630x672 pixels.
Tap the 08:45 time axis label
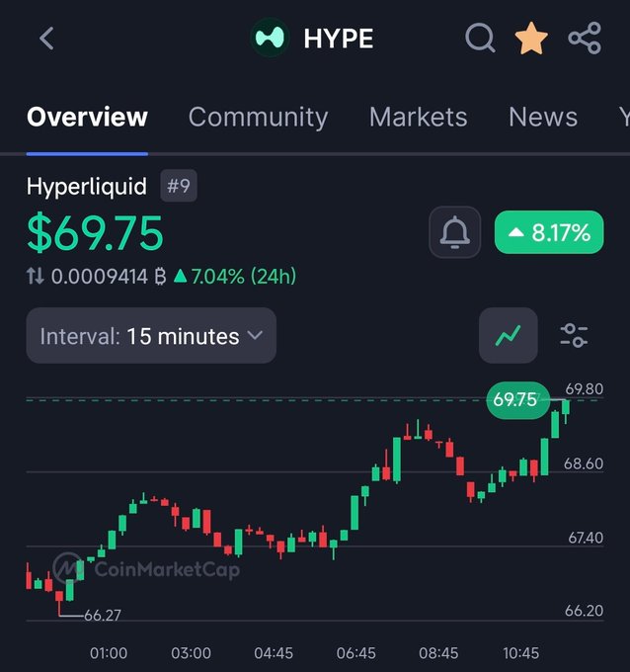point(438,653)
